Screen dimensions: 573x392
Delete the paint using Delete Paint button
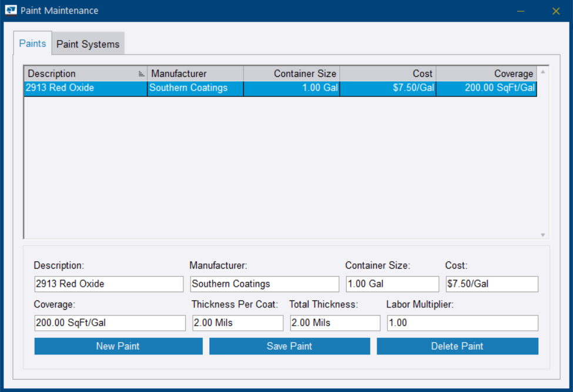click(x=457, y=346)
